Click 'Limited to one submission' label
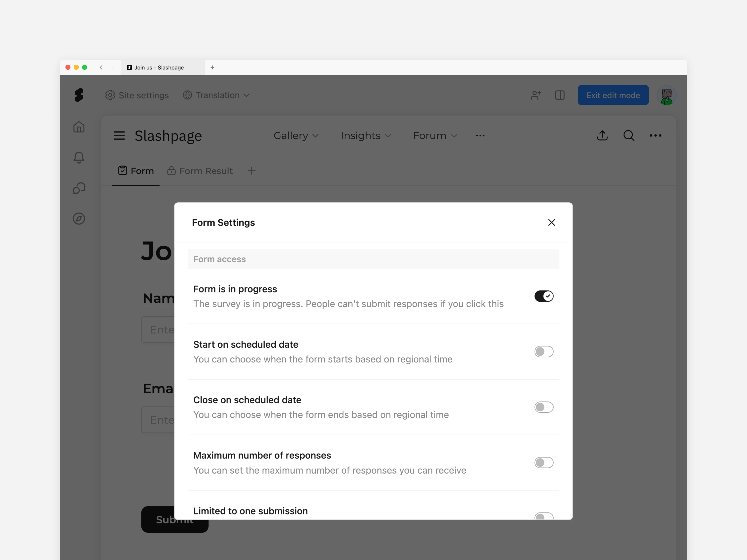 tap(250, 511)
